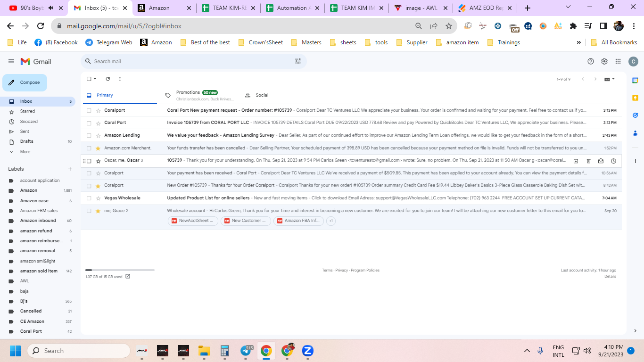Snooze the 105739 conversation
The image size is (644, 362).
[x=613, y=161]
